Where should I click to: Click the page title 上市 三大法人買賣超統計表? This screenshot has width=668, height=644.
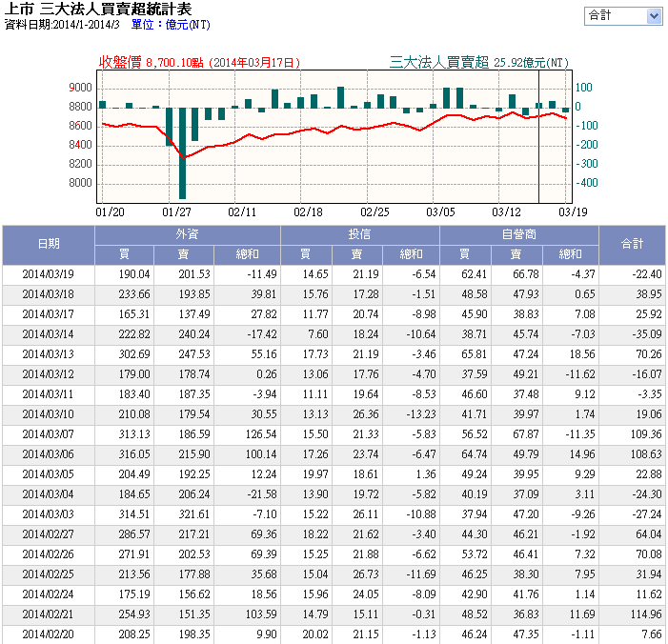coord(98,9)
